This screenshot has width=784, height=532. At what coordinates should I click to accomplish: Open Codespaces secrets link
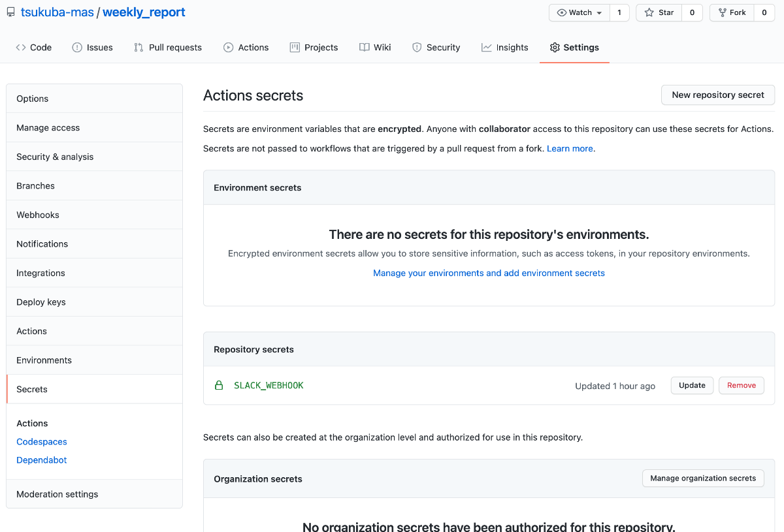point(42,442)
